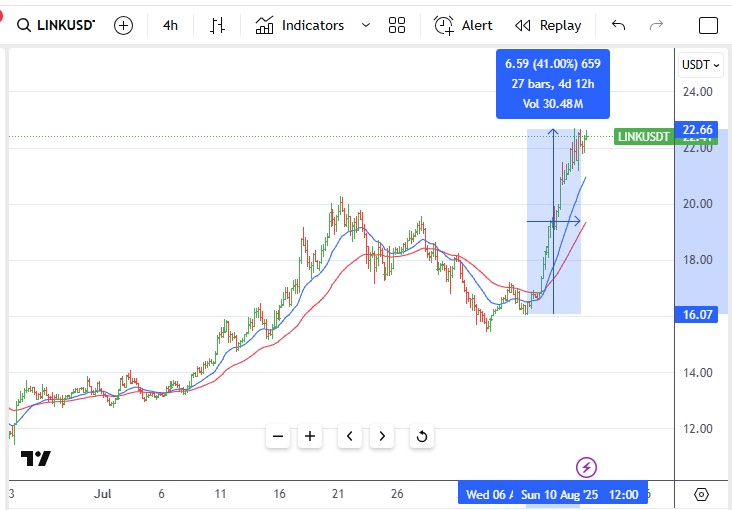Click the 18.00 price axis value
The width and height of the screenshot is (732, 510).
pyautogui.click(x=697, y=260)
